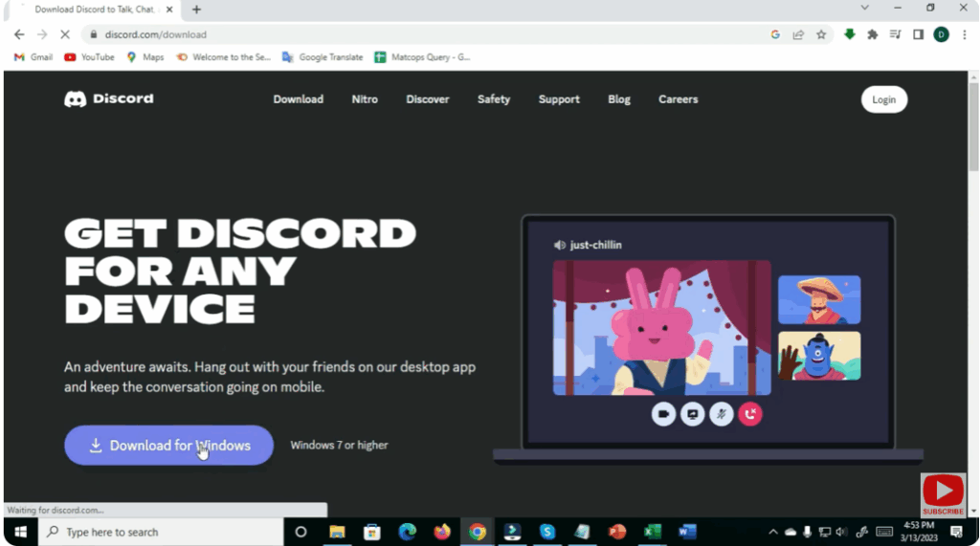This screenshot has width=980, height=546.
Task: Click the Windows Start button
Action: (x=20, y=532)
